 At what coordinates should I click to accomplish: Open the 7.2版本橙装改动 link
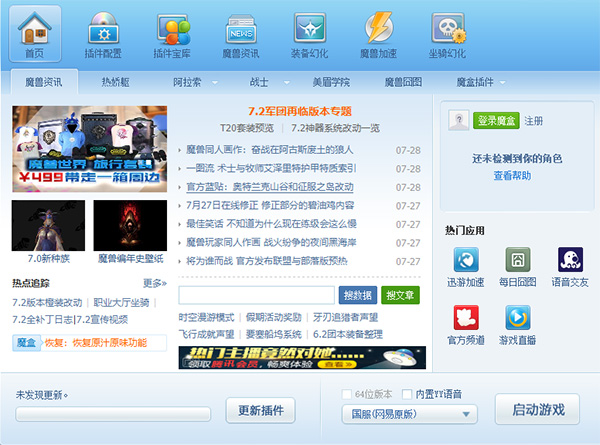tap(47, 303)
